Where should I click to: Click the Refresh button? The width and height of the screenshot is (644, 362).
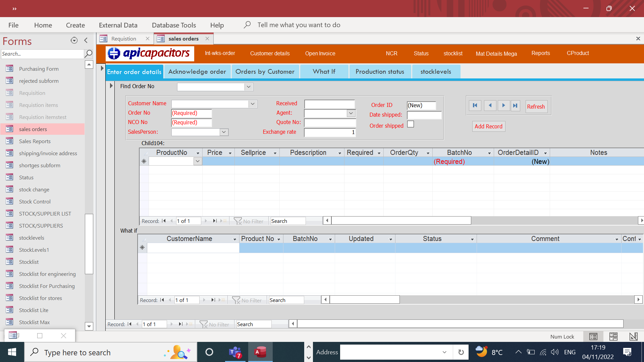click(536, 107)
